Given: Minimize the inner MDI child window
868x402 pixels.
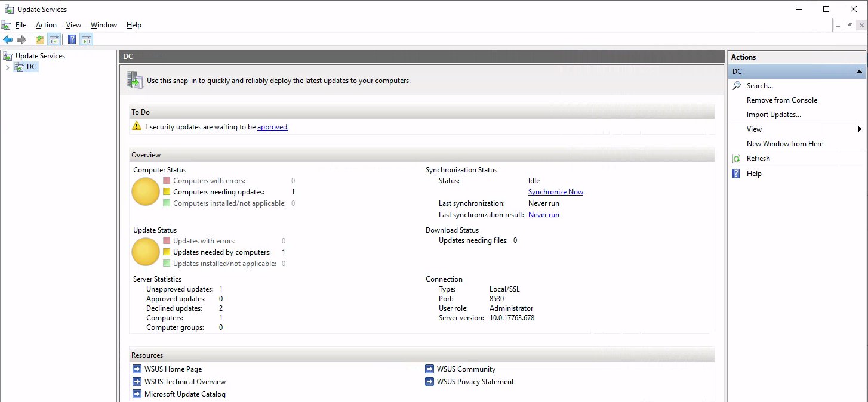Looking at the screenshot, I should (839, 25).
